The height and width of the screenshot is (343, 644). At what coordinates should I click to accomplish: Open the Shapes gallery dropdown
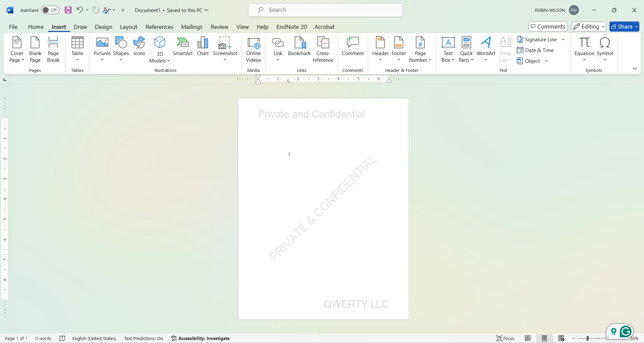point(121,60)
